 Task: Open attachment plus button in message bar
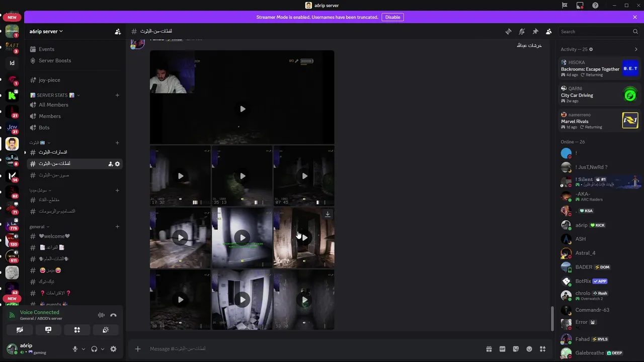(x=137, y=349)
